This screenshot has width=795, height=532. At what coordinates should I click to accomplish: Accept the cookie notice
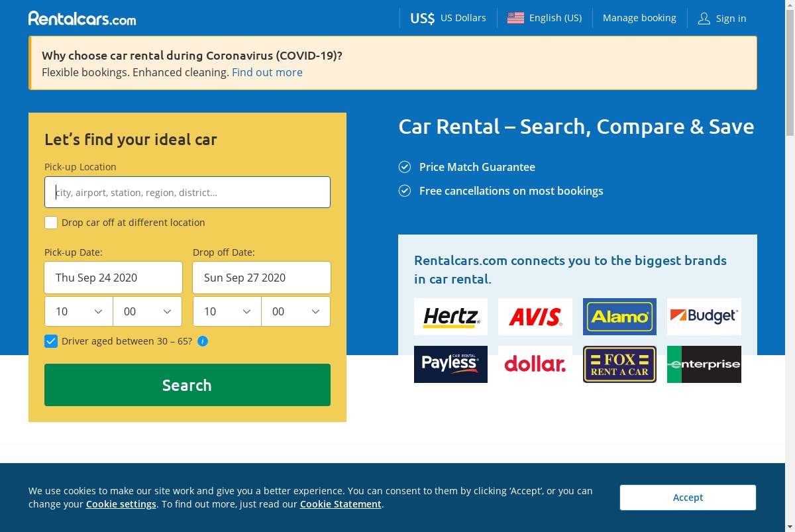(688, 498)
